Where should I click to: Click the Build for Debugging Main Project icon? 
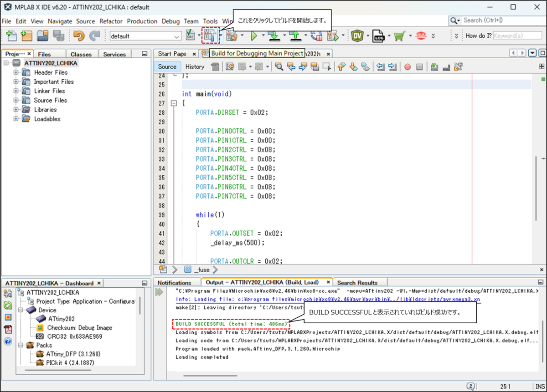tap(210, 36)
